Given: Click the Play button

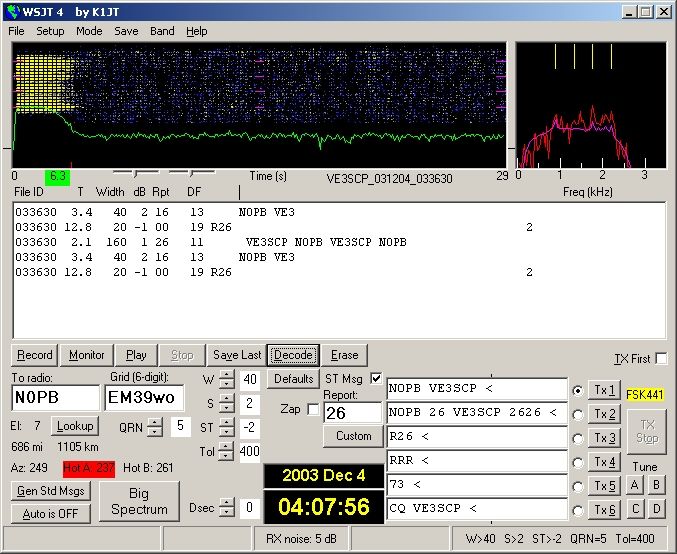Looking at the screenshot, I should 136,355.
